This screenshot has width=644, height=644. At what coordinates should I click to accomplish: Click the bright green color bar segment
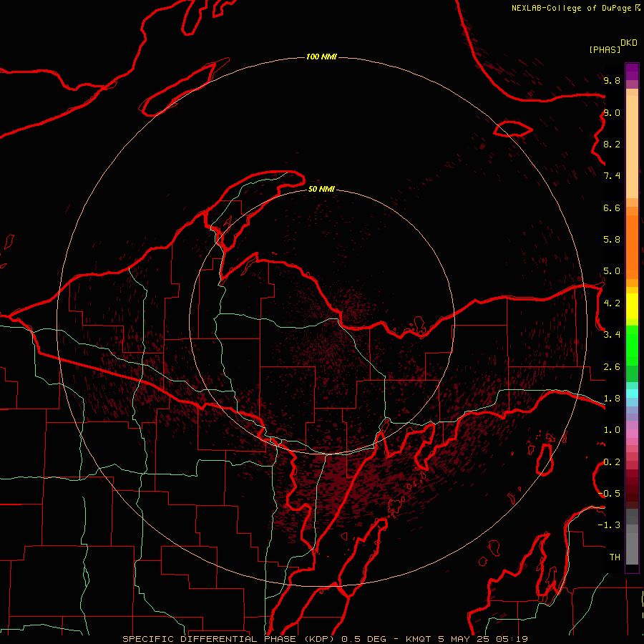[x=632, y=346]
